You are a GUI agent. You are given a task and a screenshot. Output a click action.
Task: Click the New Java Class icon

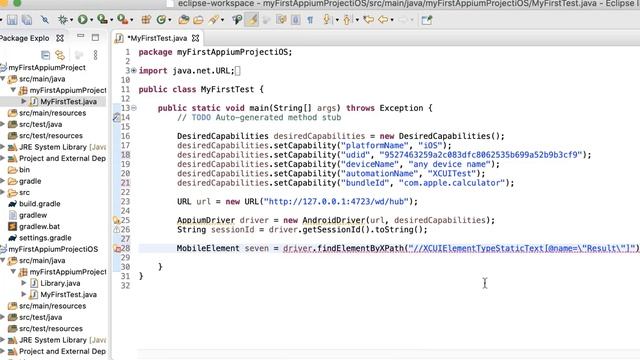(161, 20)
